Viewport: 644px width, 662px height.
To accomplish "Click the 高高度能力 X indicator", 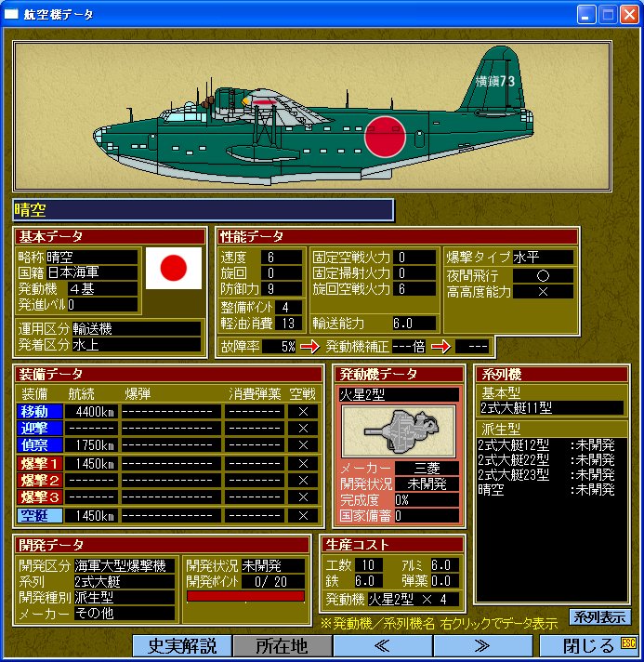I will point(543,292).
